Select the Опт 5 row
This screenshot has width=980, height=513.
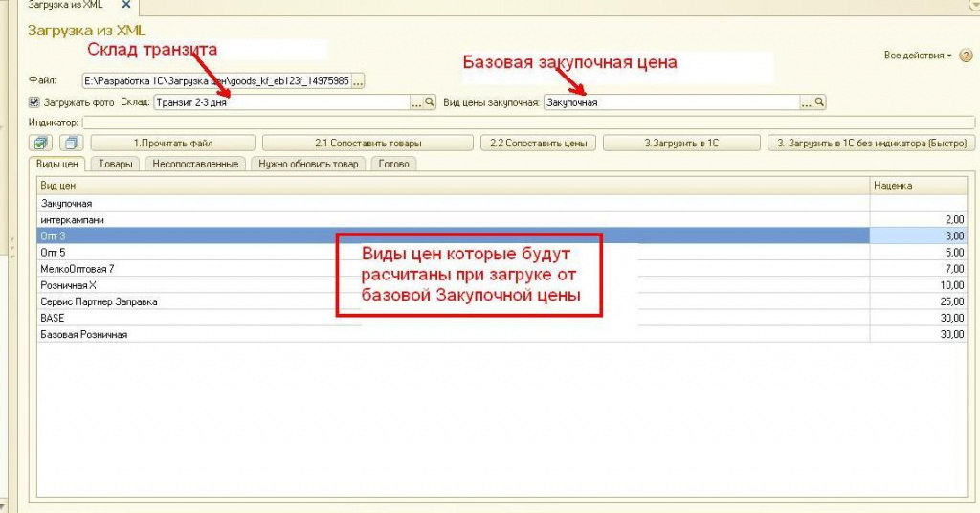point(501,253)
